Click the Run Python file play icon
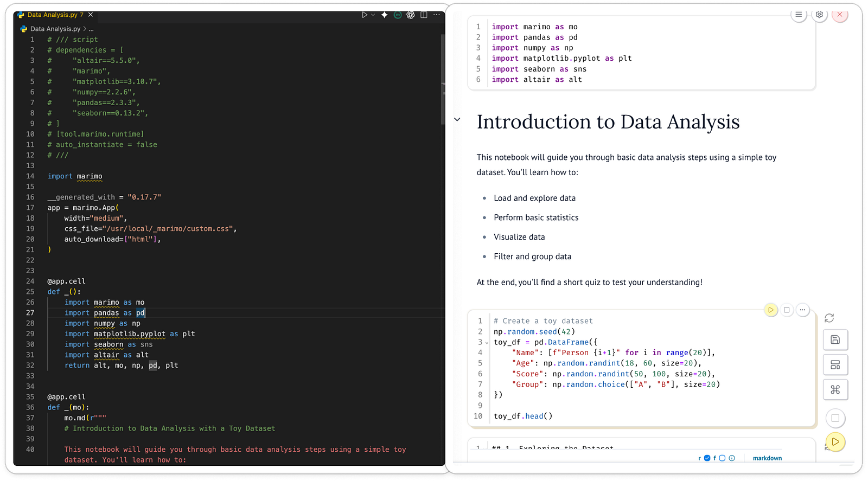 (x=365, y=15)
